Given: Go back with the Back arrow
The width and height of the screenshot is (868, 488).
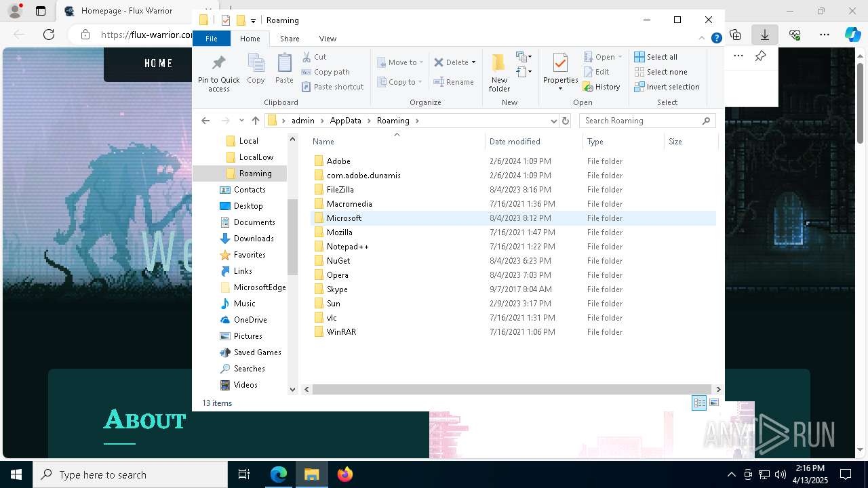Looking at the screenshot, I should (x=205, y=121).
